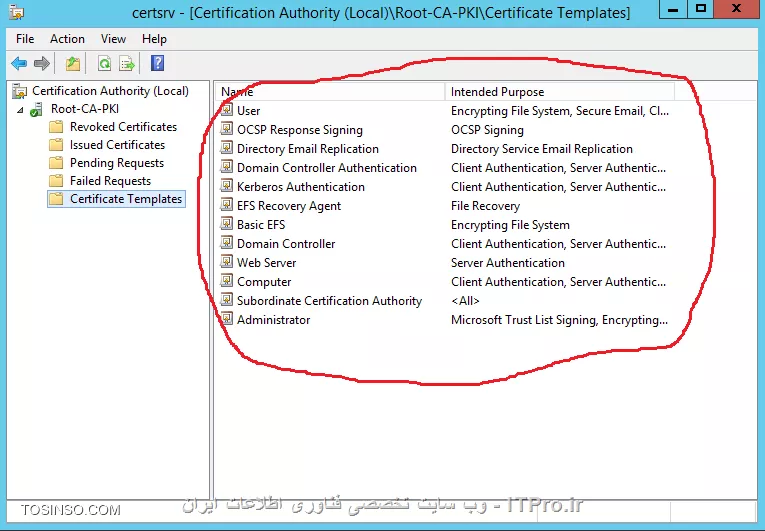Select the Computer template name
The image size is (765, 531).
point(264,282)
